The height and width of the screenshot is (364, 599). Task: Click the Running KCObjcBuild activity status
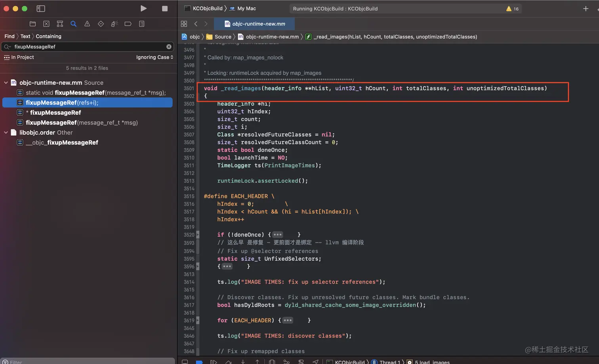(x=335, y=8)
